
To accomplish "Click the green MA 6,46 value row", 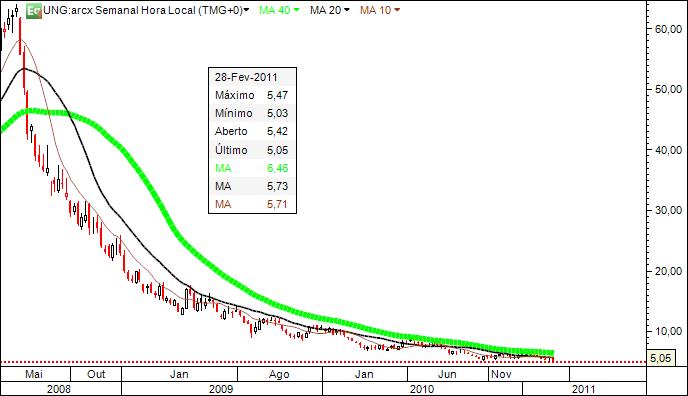I will pyautogui.click(x=252, y=168).
